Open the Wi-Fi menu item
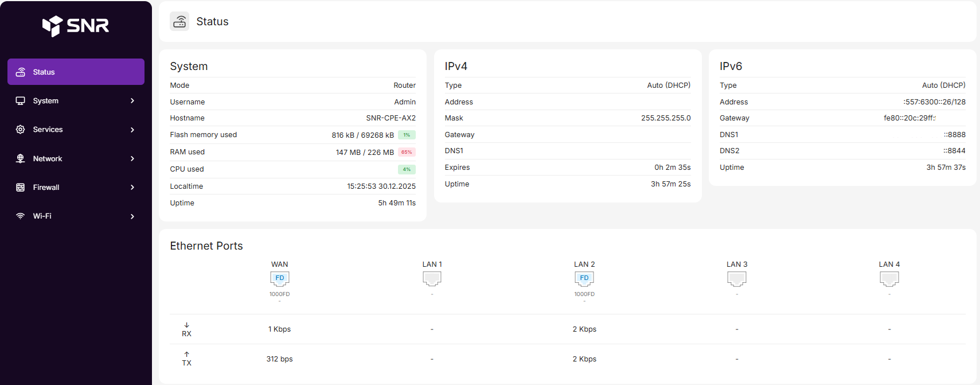 (x=42, y=216)
